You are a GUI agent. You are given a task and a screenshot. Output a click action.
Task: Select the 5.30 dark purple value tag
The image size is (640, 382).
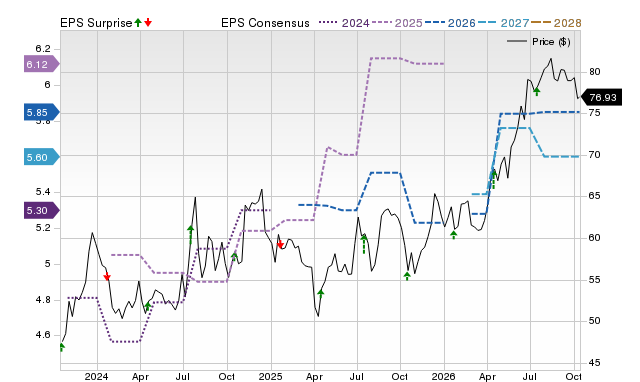pos(42,211)
